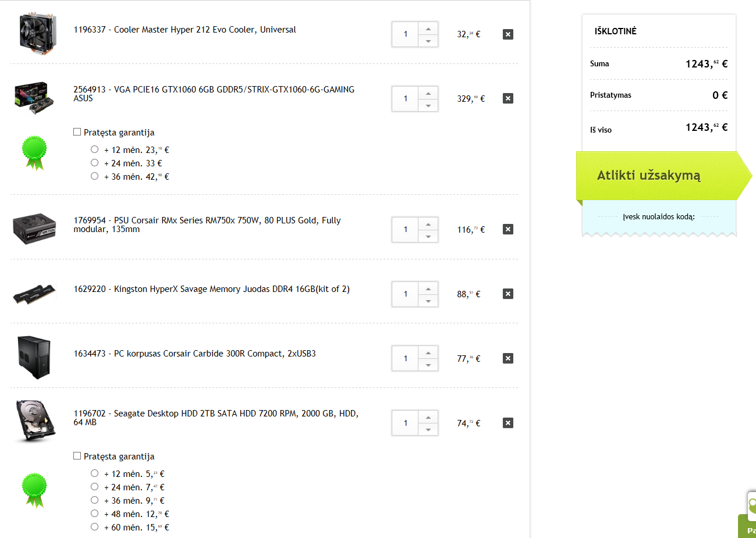Click the discount code input field
The width and height of the screenshot is (756, 538).
click(x=659, y=216)
